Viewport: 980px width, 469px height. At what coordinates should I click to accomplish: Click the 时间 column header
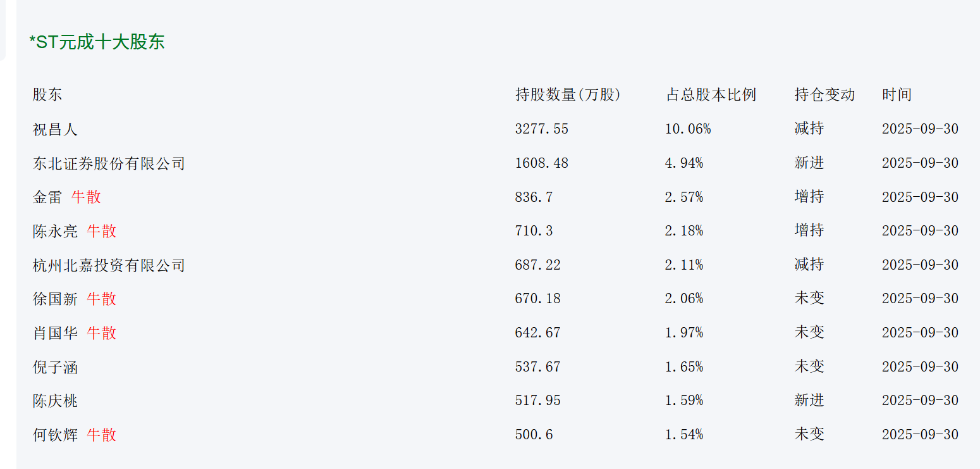point(897,95)
